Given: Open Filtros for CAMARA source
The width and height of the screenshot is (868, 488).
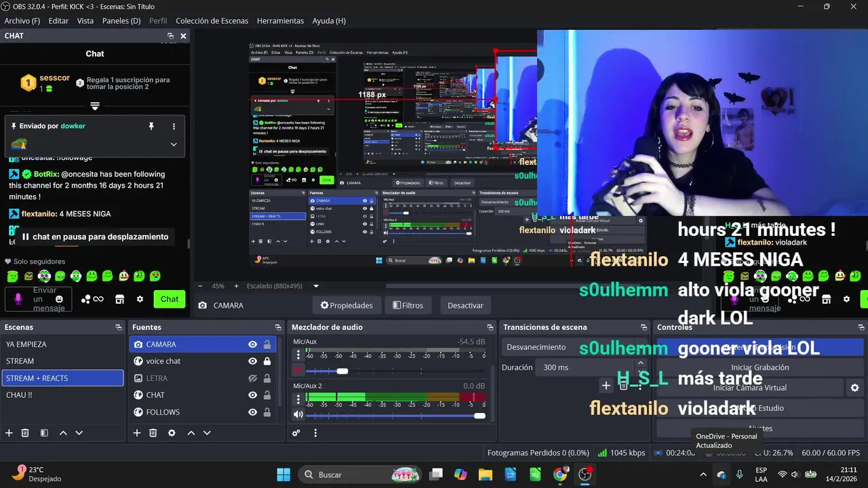Looking at the screenshot, I should 408,306.
